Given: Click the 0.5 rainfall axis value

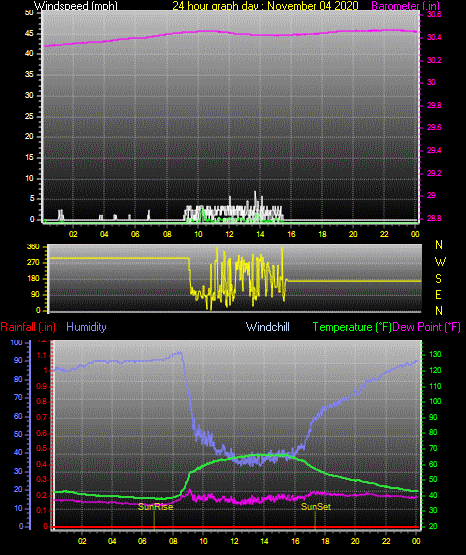Looking at the screenshot, I should [41, 448].
